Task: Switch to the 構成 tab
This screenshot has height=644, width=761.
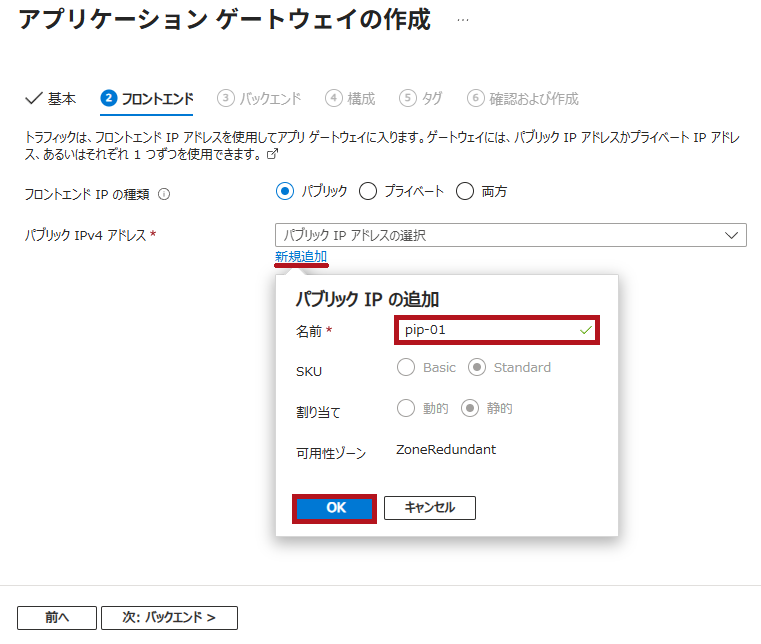Action: coord(360,98)
